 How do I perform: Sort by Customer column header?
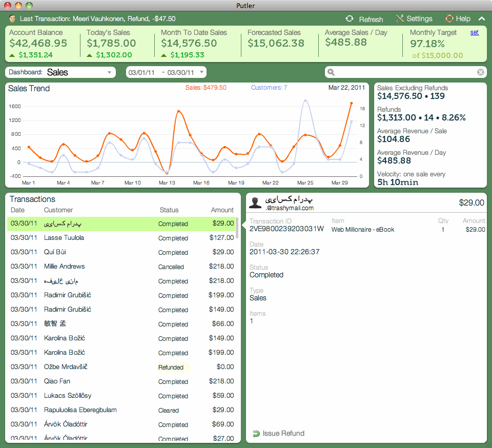58,210
